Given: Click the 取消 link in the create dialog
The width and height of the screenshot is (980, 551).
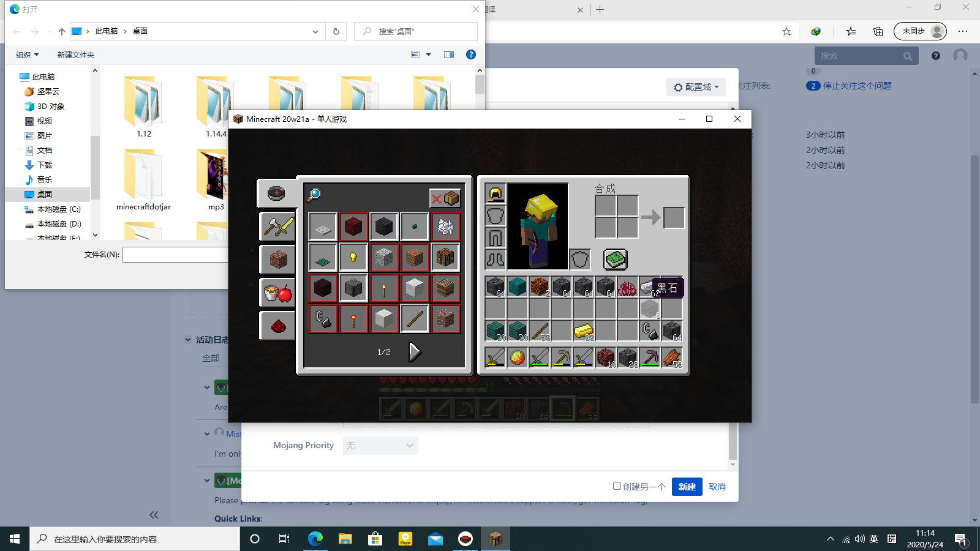Looking at the screenshot, I should (717, 487).
